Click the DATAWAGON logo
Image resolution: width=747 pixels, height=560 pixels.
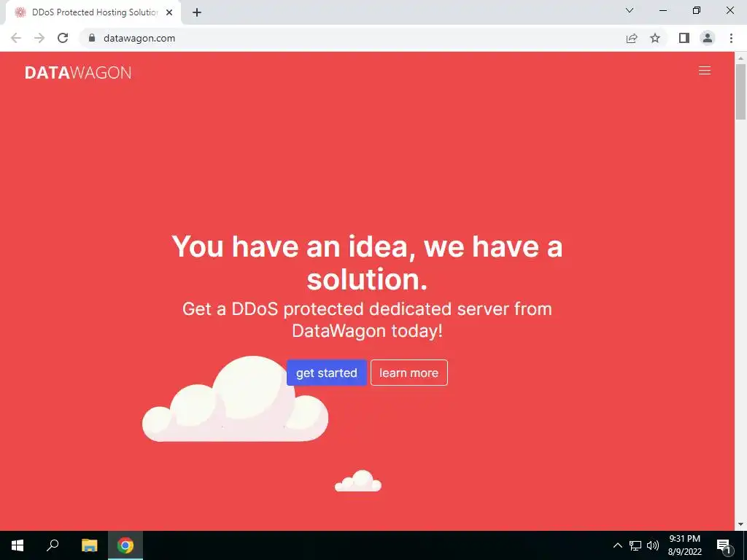coord(77,72)
